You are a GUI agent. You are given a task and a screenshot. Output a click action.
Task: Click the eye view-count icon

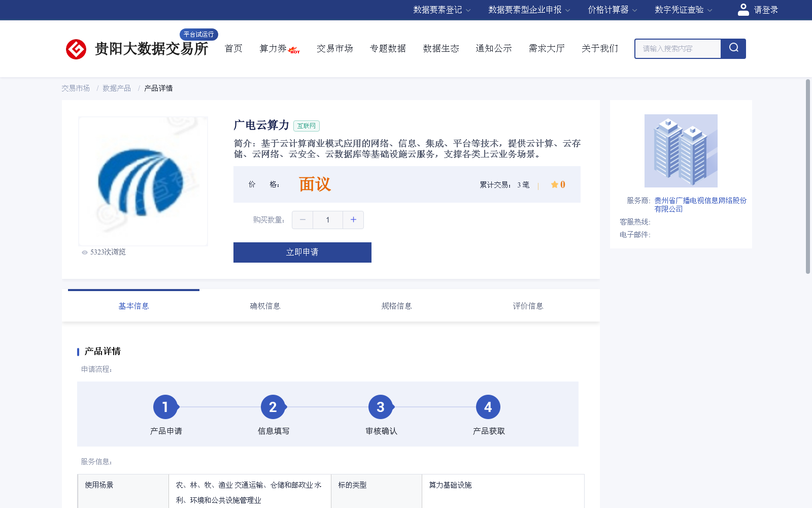(x=85, y=252)
